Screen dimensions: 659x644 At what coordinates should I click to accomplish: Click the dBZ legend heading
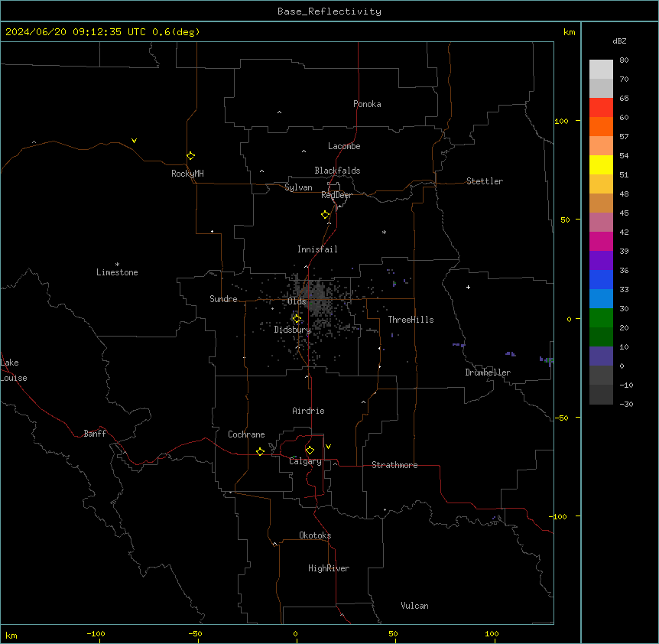[619, 41]
